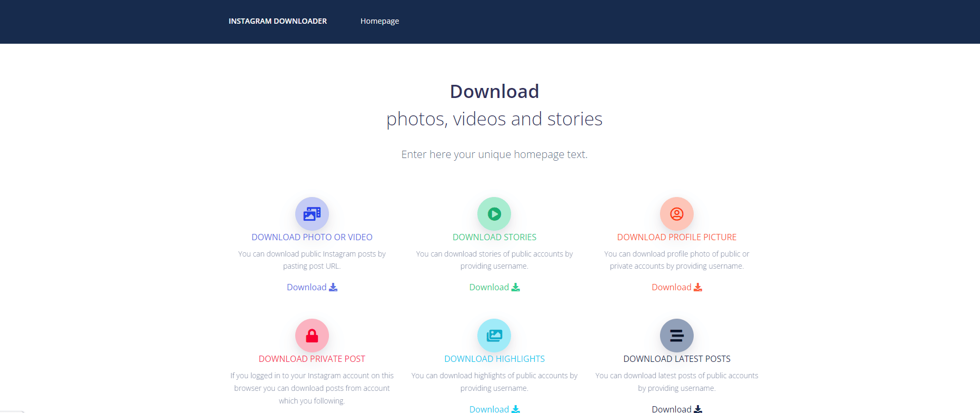Click green Download link under Stories
The height and width of the screenshot is (413, 980).
494,287
